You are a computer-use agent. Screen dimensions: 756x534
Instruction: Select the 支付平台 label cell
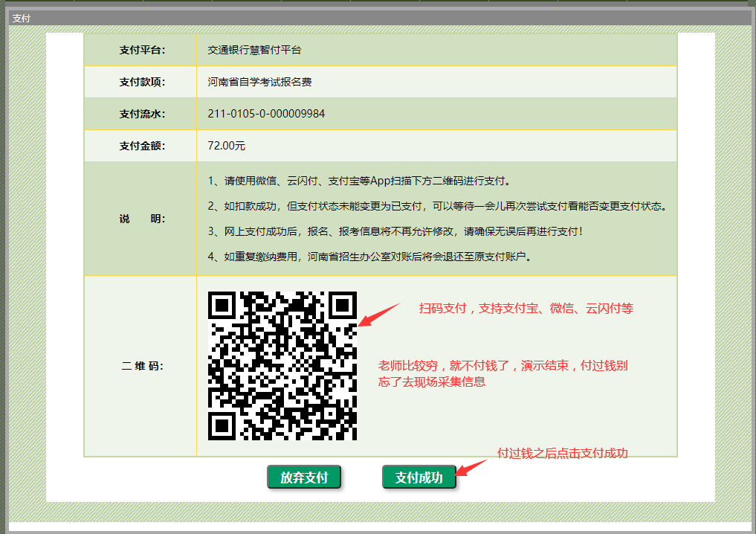point(140,51)
